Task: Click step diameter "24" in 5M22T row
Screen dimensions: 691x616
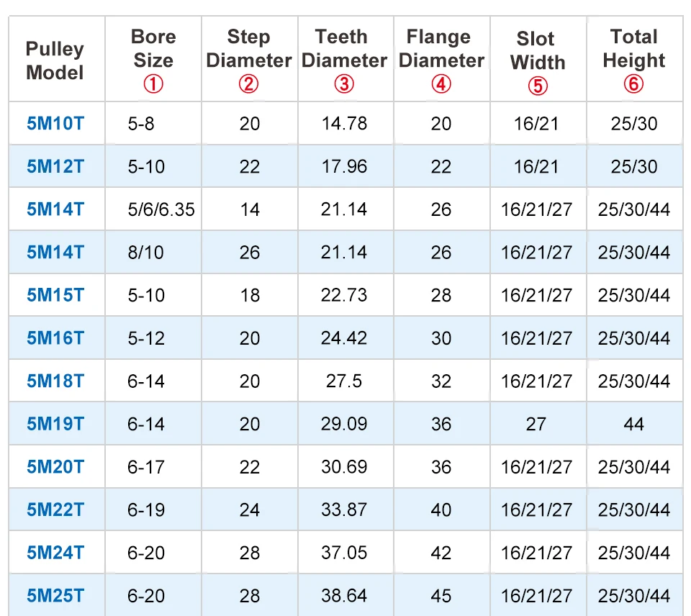Action: pos(250,510)
